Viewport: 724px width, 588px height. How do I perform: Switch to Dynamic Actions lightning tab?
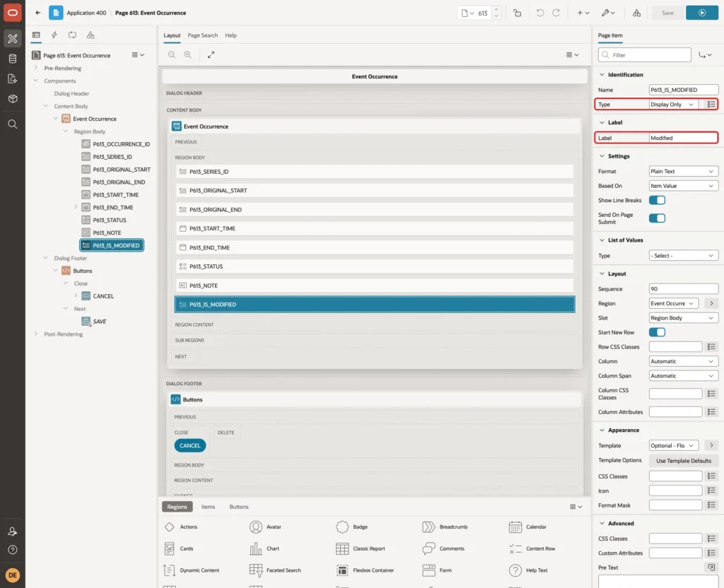click(54, 35)
